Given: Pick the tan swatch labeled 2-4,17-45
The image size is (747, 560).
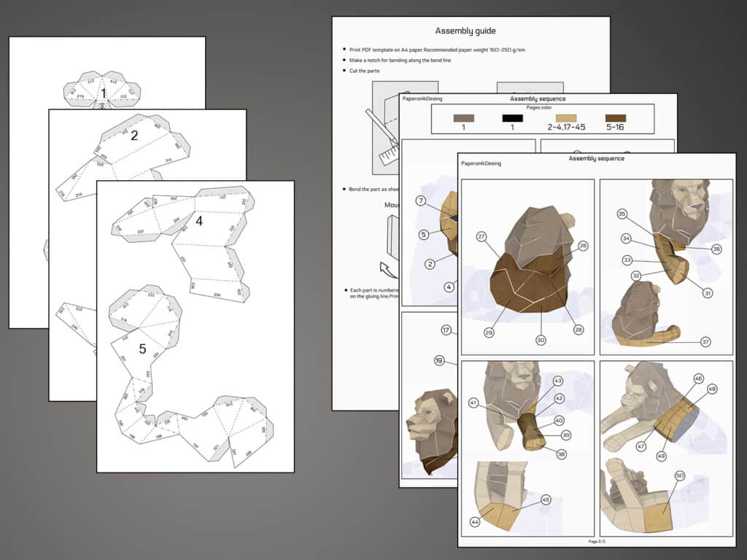Looking at the screenshot, I should 565,117.
